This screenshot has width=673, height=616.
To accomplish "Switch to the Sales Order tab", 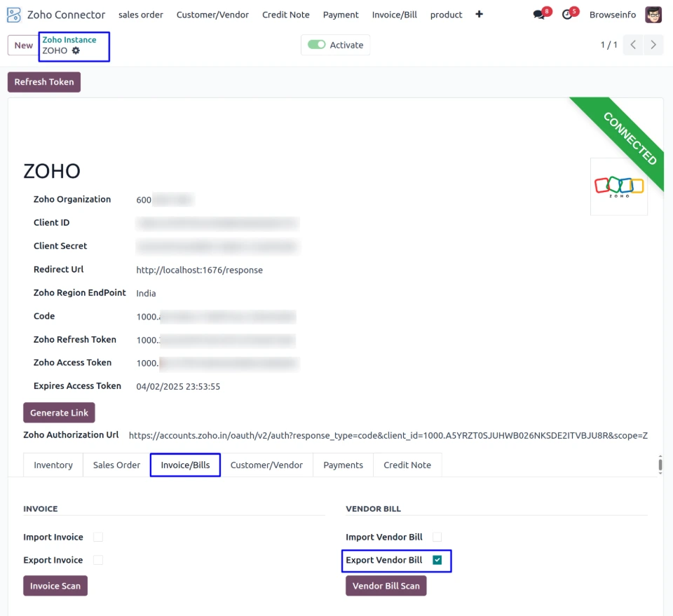I will click(x=117, y=465).
